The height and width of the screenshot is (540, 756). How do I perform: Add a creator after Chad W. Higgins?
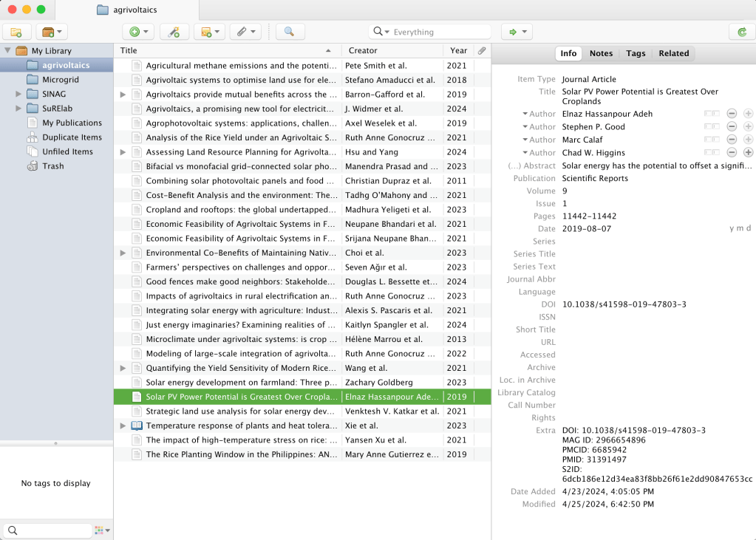[748, 152]
